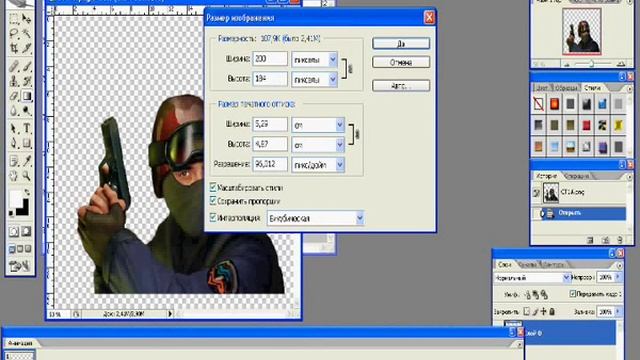Open Бикубическая interpolation dropdown

tap(359, 218)
